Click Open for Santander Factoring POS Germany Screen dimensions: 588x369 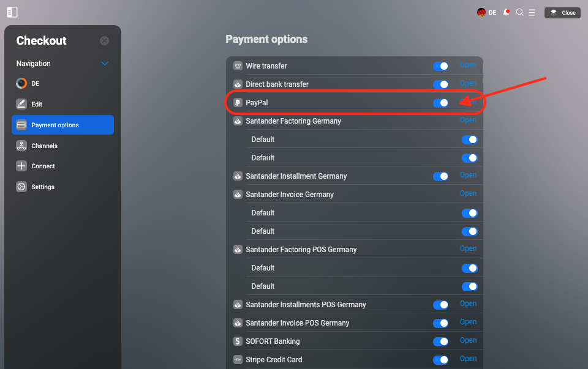(x=469, y=248)
